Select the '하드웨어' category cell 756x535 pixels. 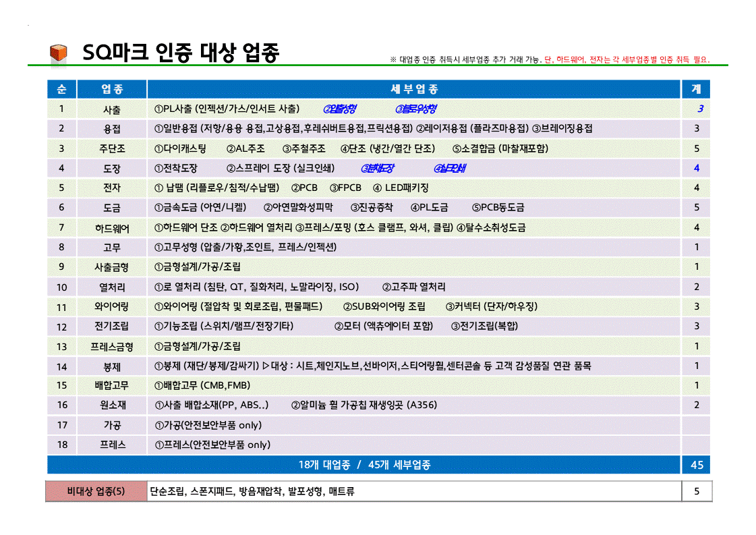tap(112, 228)
